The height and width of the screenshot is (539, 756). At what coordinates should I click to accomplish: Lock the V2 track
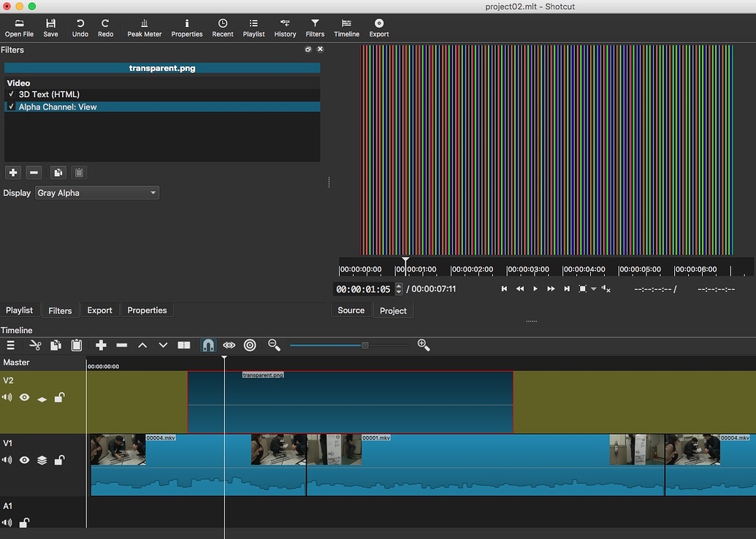(x=59, y=398)
